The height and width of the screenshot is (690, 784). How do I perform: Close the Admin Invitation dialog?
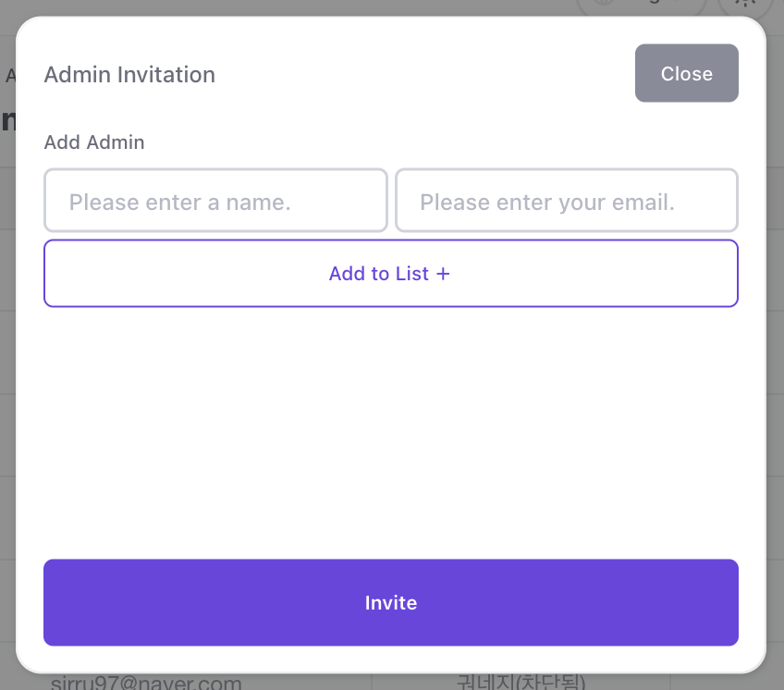(x=686, y=73)
